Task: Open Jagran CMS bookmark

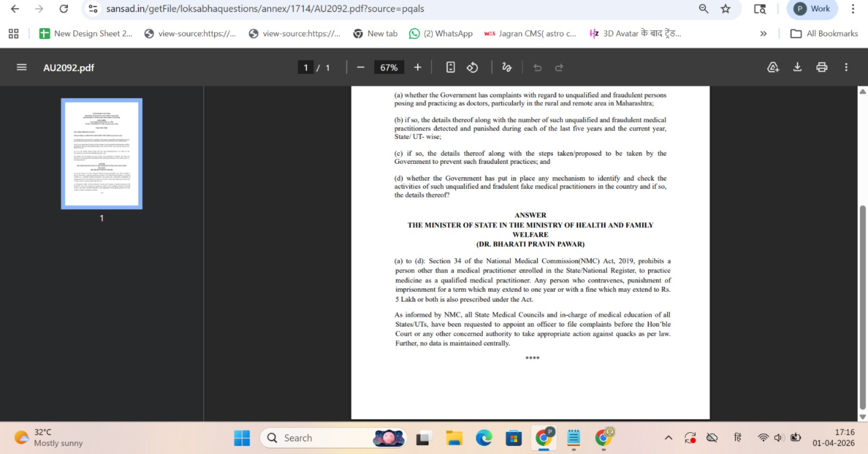Action: [530, 34]
